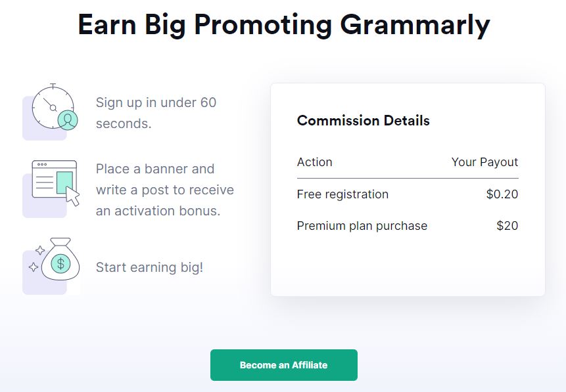The width and height of the screenshot is (566, 392).
Task: Click the browser window banner icon
Action: pyautogui.click(x=56, y=183)
